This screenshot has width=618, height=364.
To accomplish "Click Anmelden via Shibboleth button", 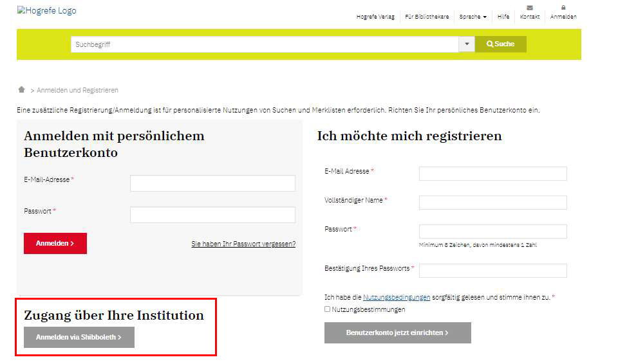I will pos(79,337).
